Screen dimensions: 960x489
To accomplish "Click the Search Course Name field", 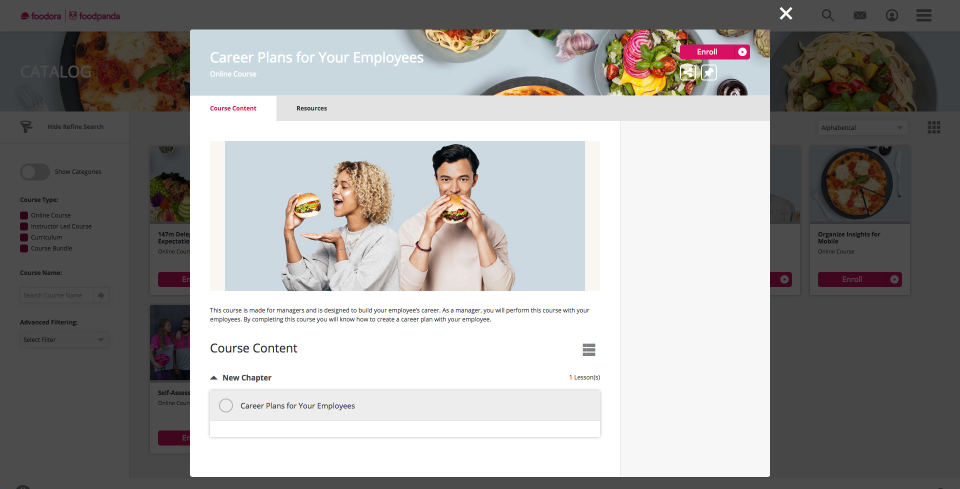I will [56, 295].
